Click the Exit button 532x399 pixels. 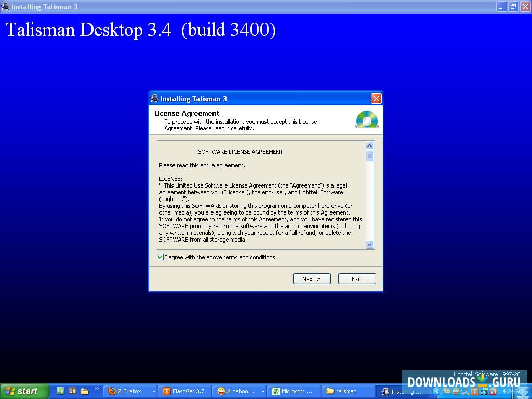(357, 279)
